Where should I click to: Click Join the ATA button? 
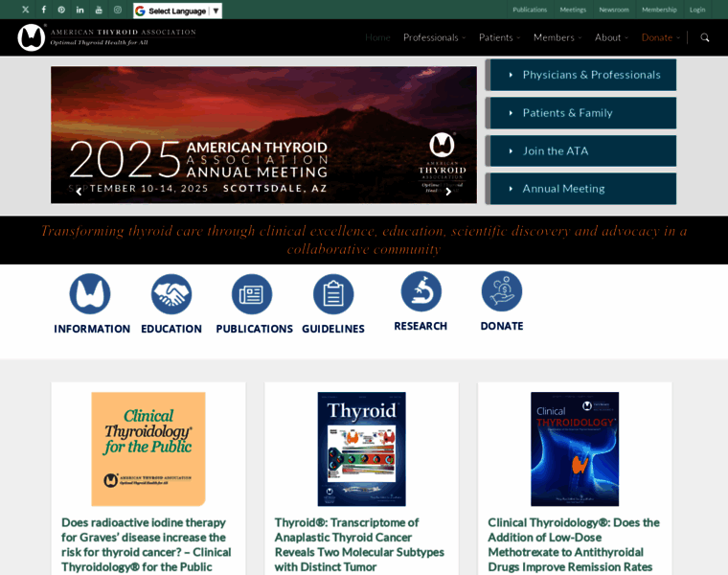point(580,151)
